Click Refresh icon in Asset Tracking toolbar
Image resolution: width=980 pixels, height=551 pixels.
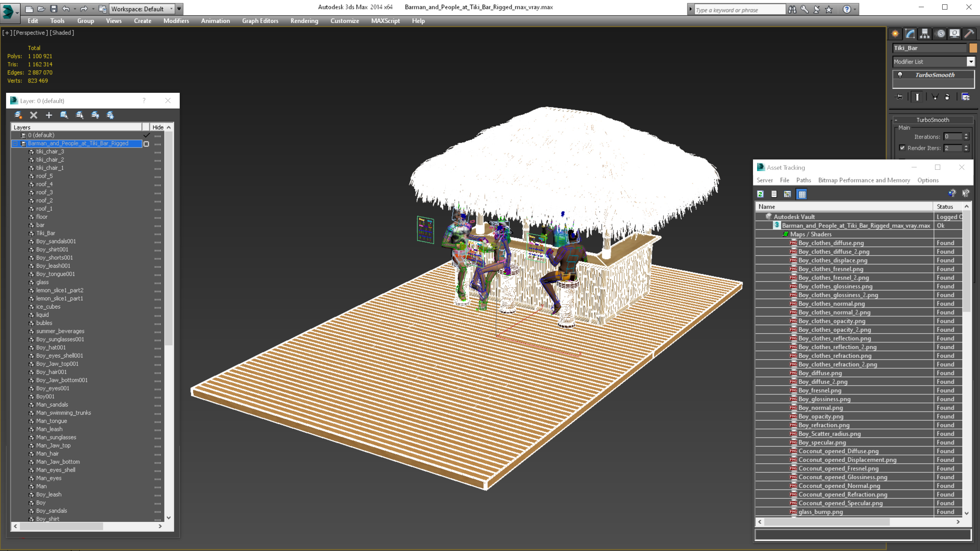point(761,194)
